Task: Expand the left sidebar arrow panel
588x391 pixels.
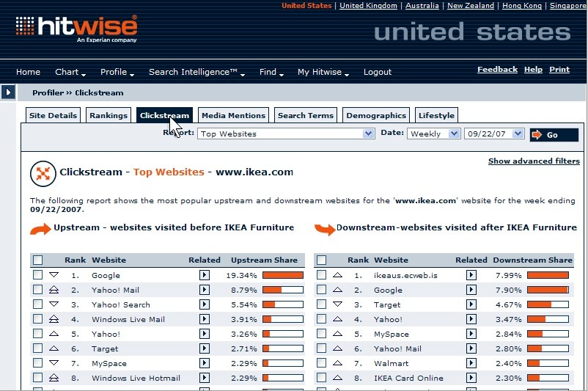Action: point(8,92)
